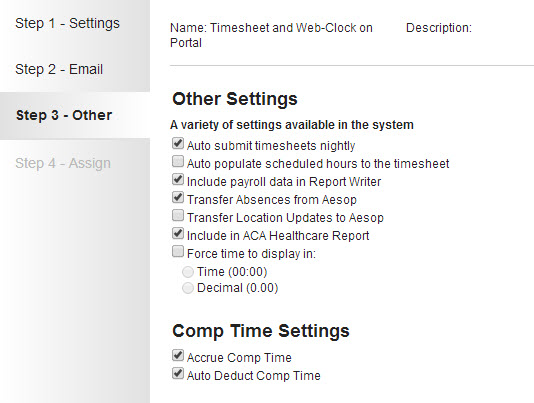Disable Transfer Absences from Aesop
Screen dimensions: 534x403
click(x=178, y=198)
